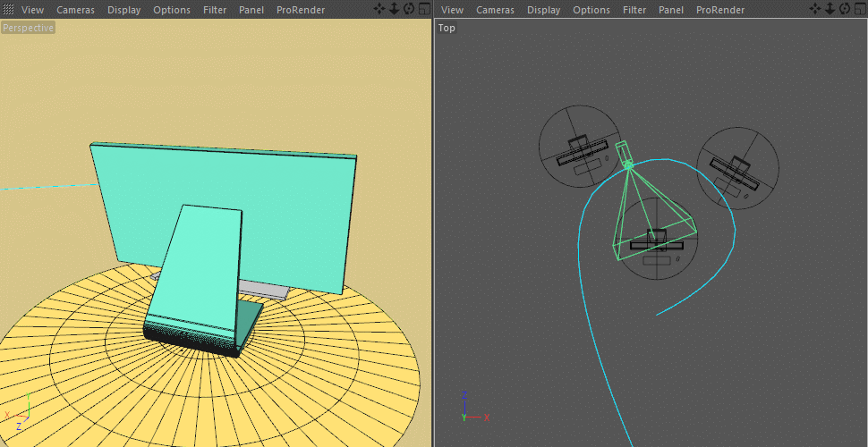Click the grip handle icon of Perspective menu bar
This screenshot has height=447, width=868.
click(x=8, y=10)
